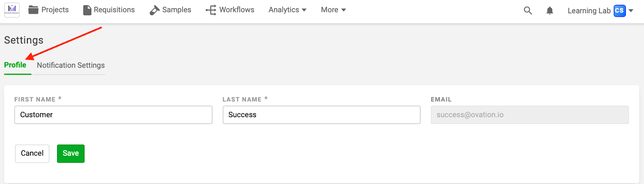Viewport: 644px width, 184px height.
Task: Click the disabled Email field
Action: click(x=530, y=115)
